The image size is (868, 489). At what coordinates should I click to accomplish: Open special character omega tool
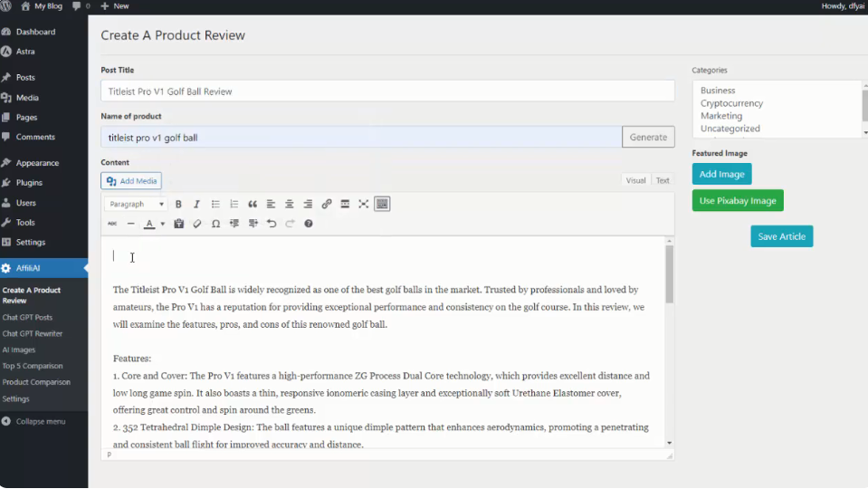pos(216,224)
